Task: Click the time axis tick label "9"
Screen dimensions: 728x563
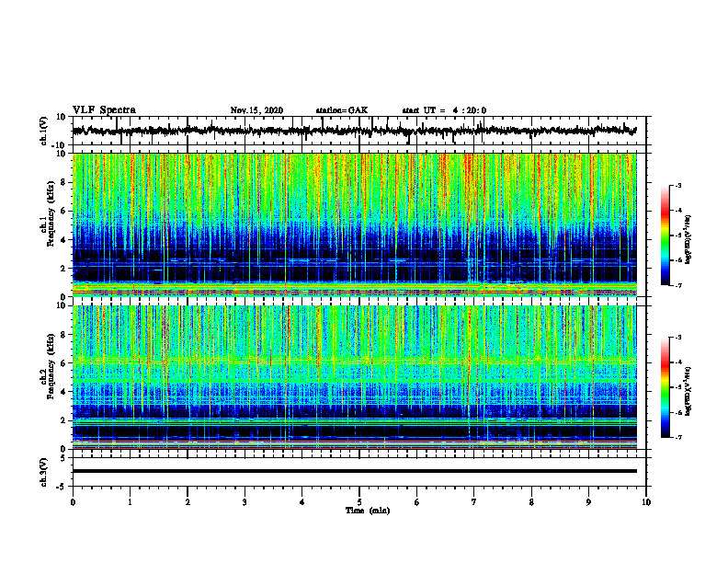Action: click(588, 502)
